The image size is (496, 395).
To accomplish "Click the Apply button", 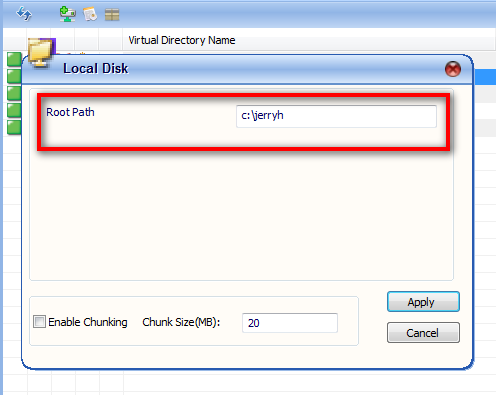I will tap(423, 302).
